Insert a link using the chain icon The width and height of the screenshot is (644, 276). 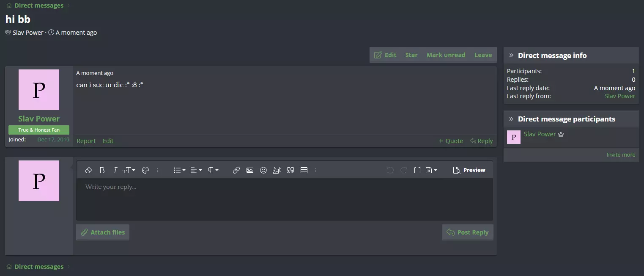tap(236, 170)
